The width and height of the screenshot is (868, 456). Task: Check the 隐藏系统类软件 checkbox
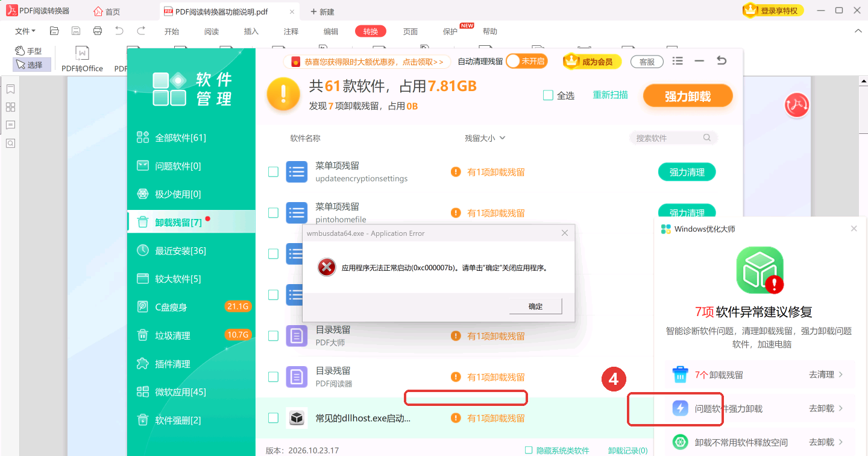(x=529, y=450)
